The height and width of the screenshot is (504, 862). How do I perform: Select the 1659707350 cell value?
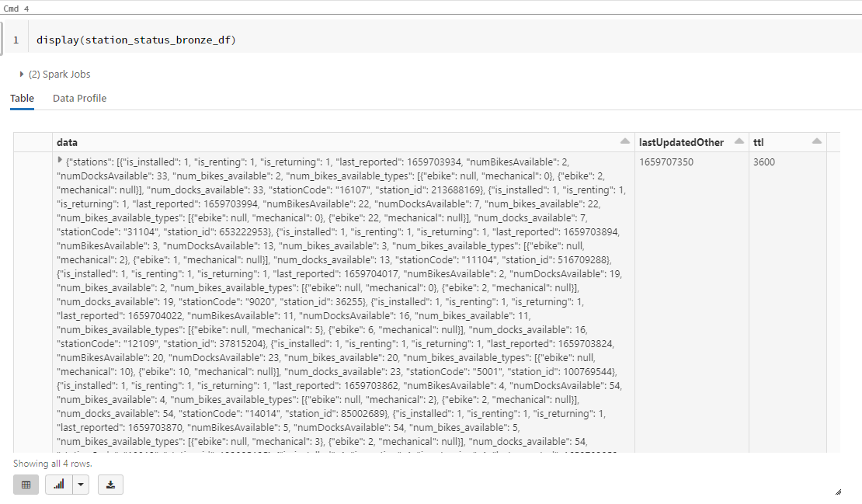pyautogui.click(x=666, y=162)
